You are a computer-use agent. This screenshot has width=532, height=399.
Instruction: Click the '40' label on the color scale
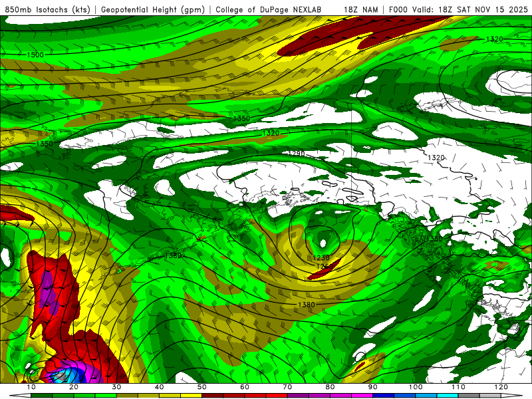pos(159,387)
